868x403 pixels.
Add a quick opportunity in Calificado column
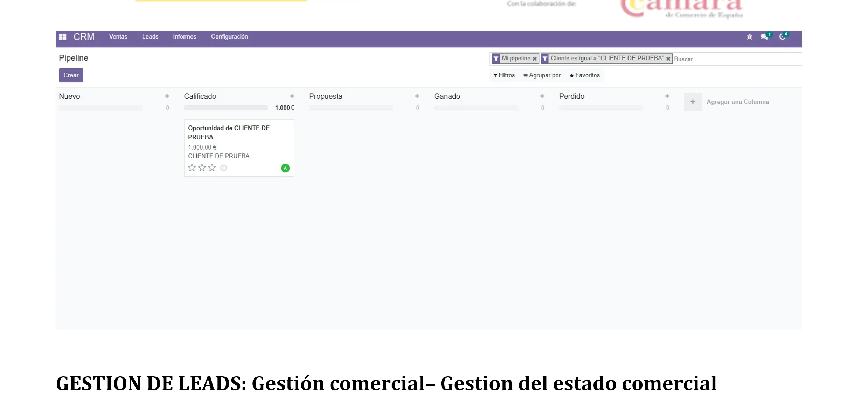(x=292, y=96)
